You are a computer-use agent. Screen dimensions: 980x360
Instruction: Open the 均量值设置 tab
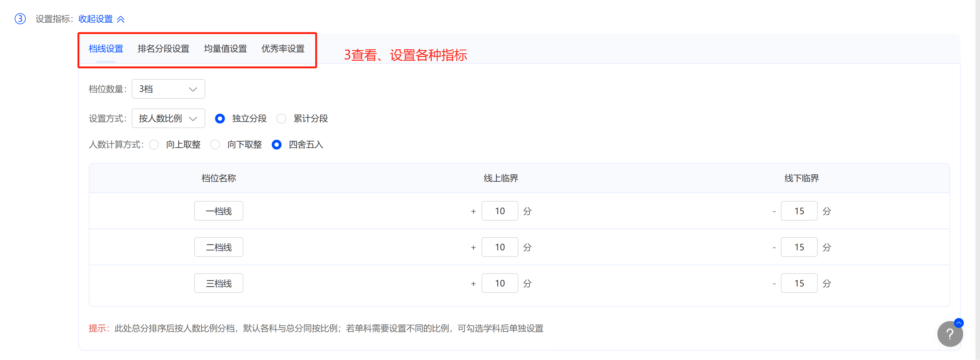coord(225,49)
